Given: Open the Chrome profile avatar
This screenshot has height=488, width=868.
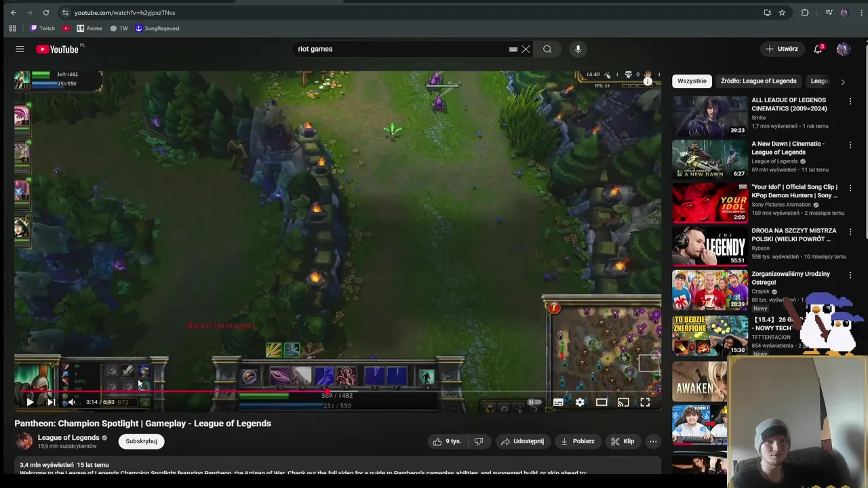Looking at the screenshot, I should pyautogui.click(x=844, y=12).
